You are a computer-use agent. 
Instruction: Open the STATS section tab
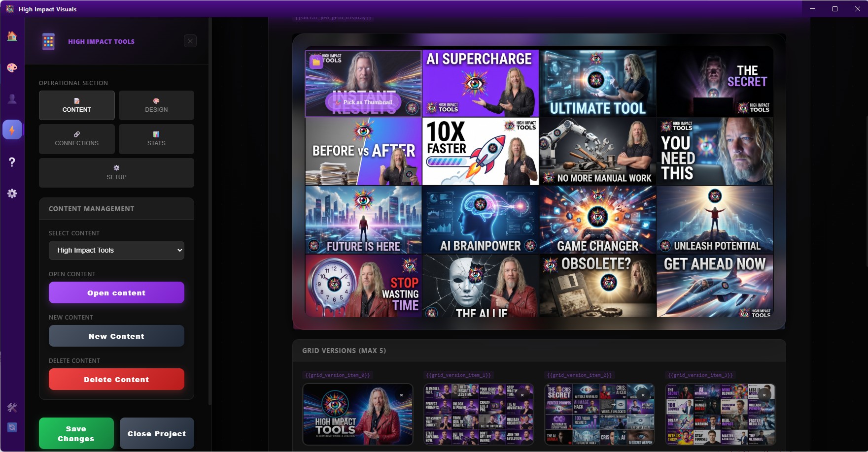pyautogui.click(x=156, y=139)
